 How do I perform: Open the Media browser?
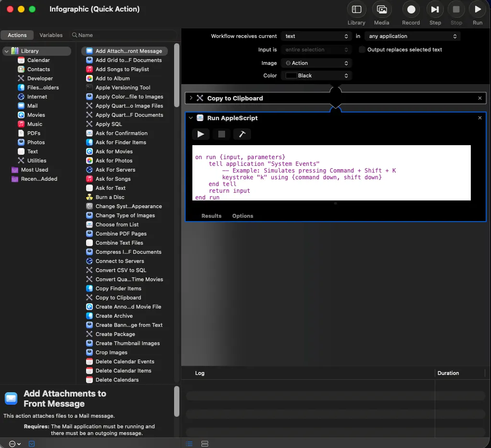coord(382,10)
